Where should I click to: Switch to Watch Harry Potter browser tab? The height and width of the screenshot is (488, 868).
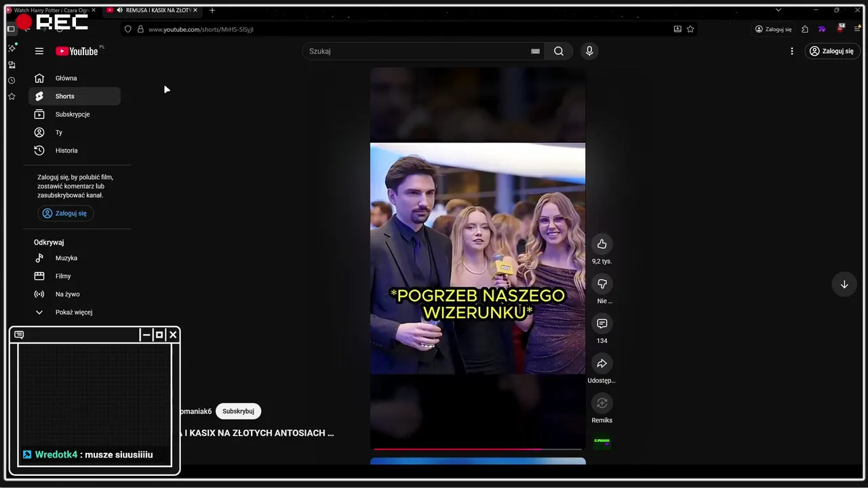coord(51,10)
